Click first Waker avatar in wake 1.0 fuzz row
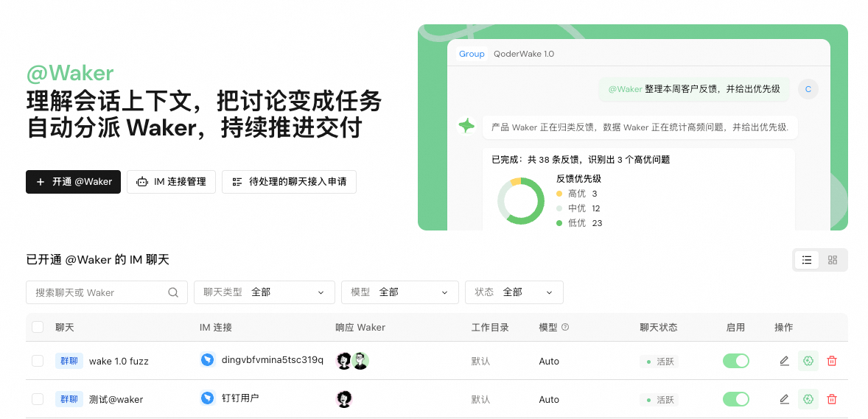The width and height of the screenshot is (868, 419). [x=344, y=361]
